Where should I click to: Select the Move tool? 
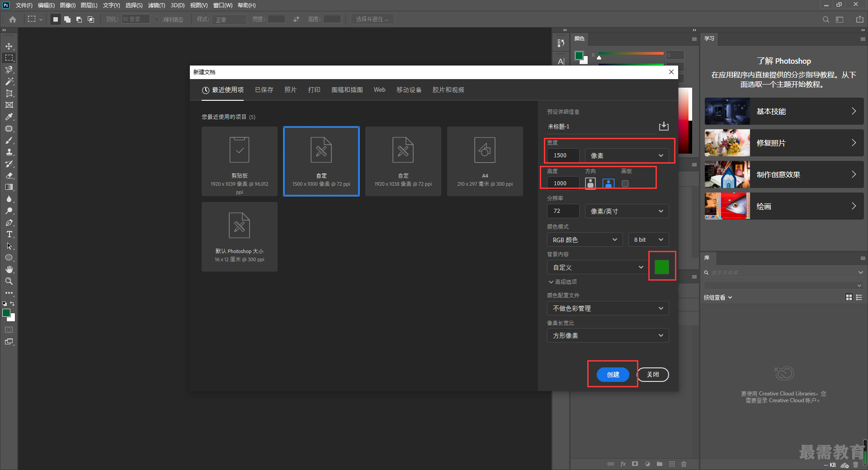(9, 46)
